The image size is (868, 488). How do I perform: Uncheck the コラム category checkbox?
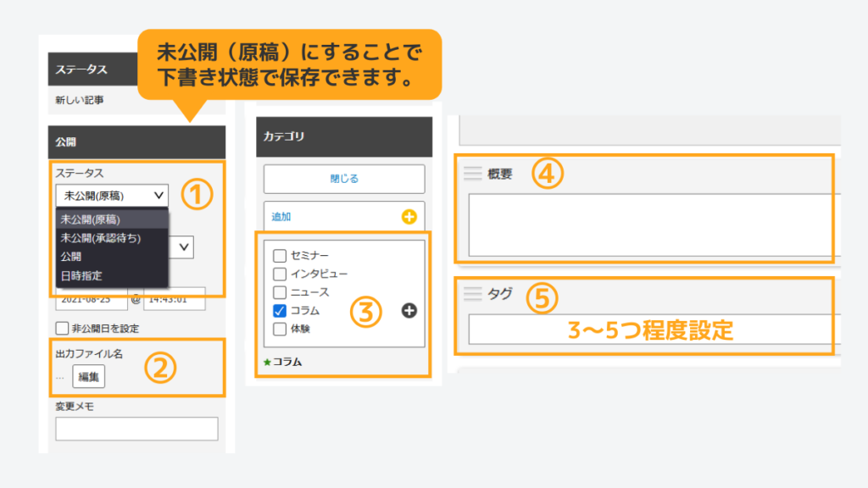tap(279, 311)
